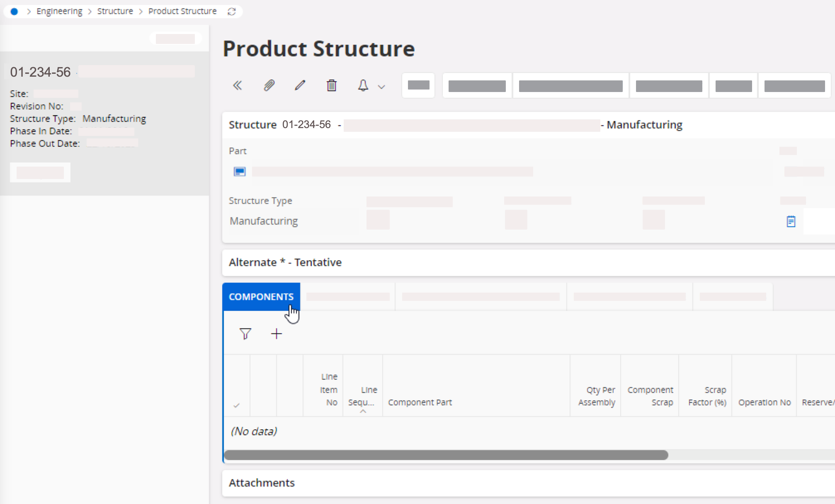
Task: Click the part lookup icon under Part
Action: (x=240, y=172)
